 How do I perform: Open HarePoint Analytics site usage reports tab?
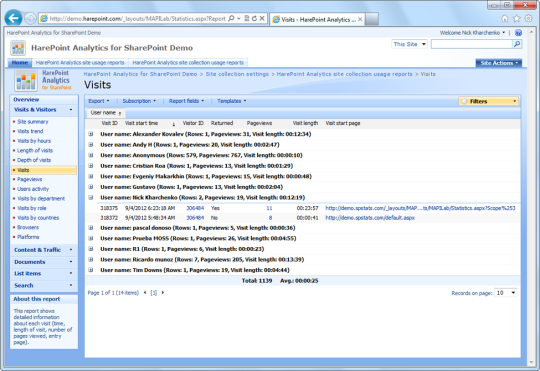pos(80,63)
